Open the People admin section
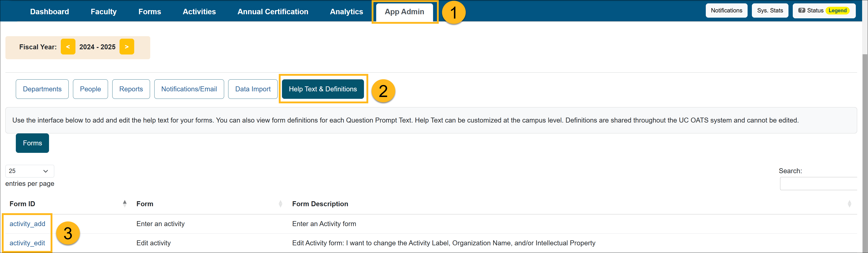 click(90, 89)
